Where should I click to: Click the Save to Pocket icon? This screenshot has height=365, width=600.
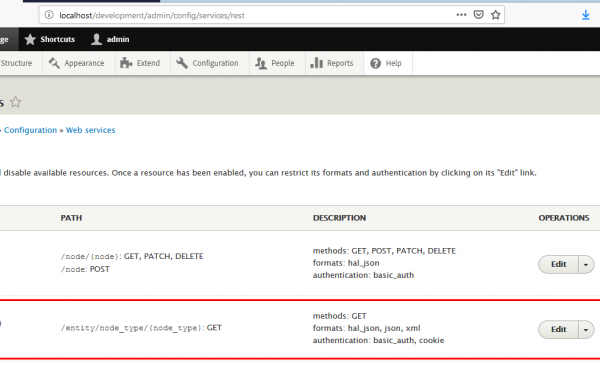tap(478, 15)
